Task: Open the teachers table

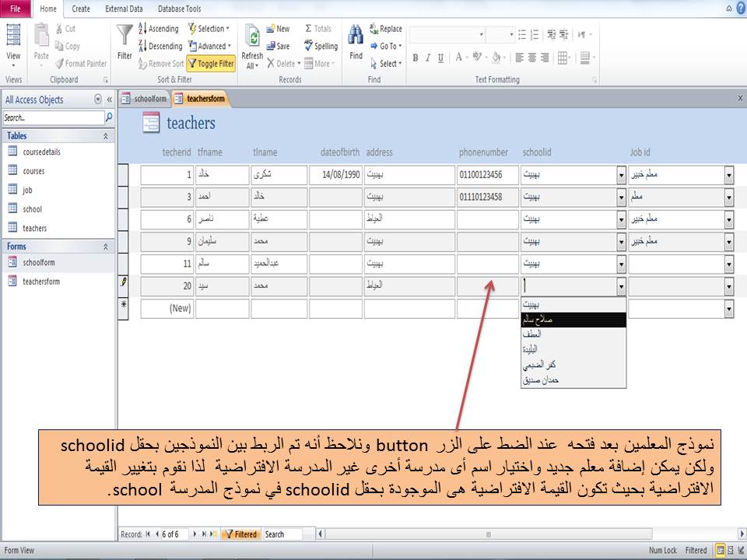Action: [x=34, y=228]
